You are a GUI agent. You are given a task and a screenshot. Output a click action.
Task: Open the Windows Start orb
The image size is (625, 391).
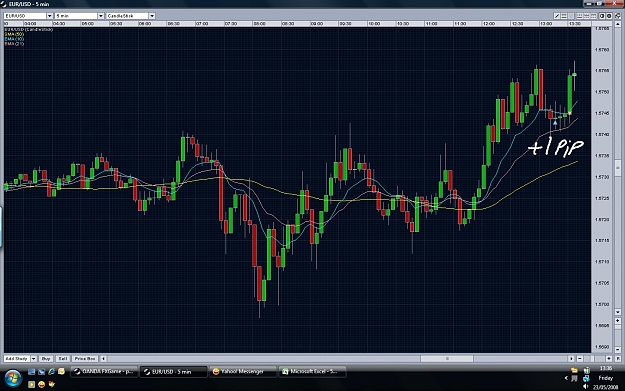tap(13, 378)
